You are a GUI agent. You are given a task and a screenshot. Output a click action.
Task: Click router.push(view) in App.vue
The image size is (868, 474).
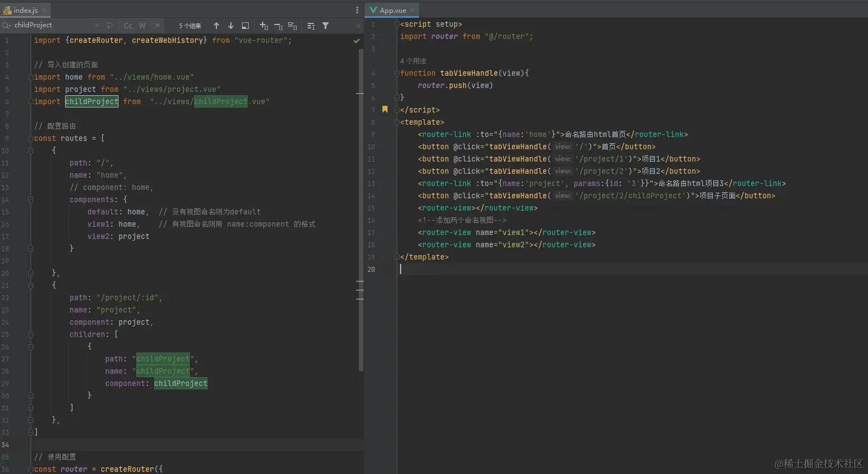tap(455, 86)
